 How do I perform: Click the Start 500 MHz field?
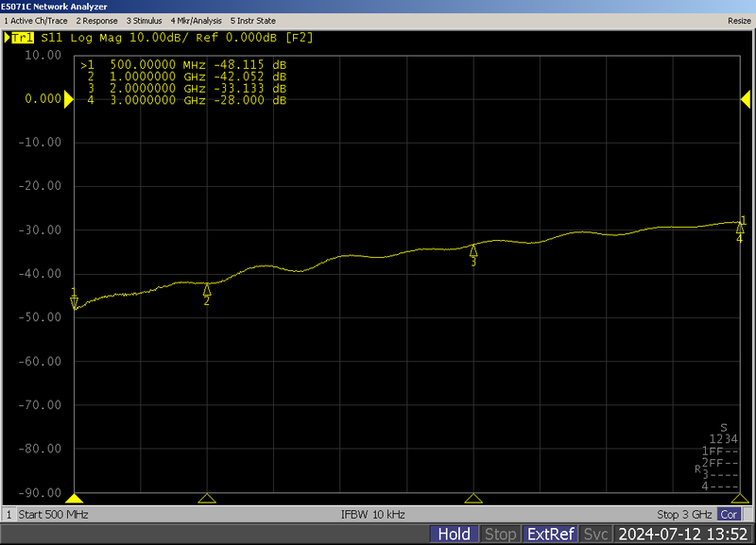(x=54, y=515)
